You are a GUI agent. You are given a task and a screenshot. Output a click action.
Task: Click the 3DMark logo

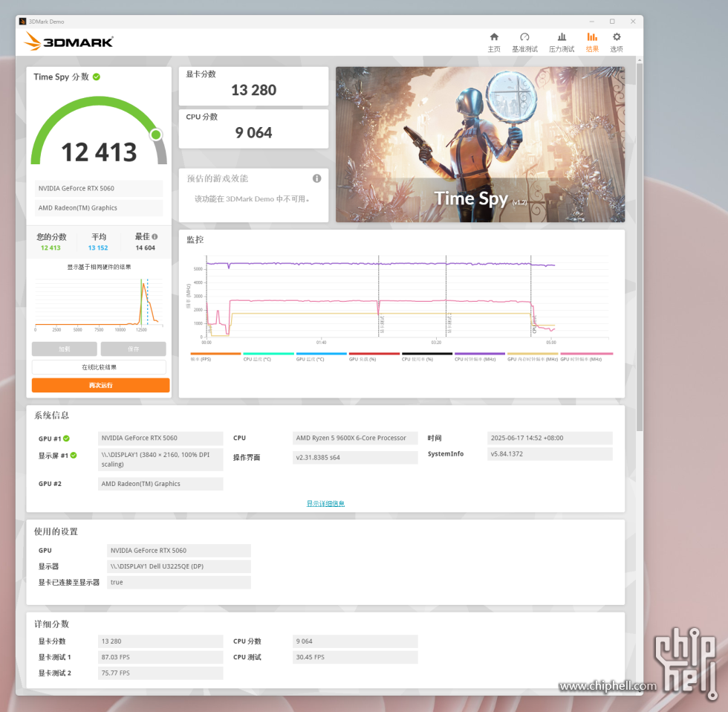tap(68, 42)
